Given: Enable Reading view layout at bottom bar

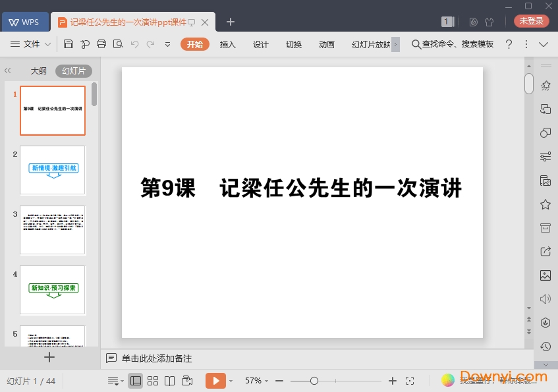Looking at the screenshot, I should 171,381.
